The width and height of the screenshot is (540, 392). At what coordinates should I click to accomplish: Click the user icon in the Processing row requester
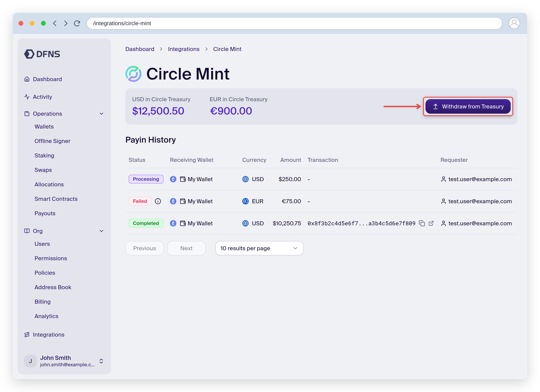coord(443,179)
